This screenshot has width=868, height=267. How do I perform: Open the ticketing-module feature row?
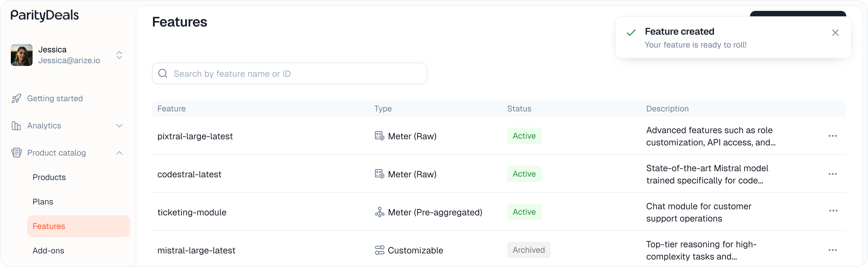point(192,212)
